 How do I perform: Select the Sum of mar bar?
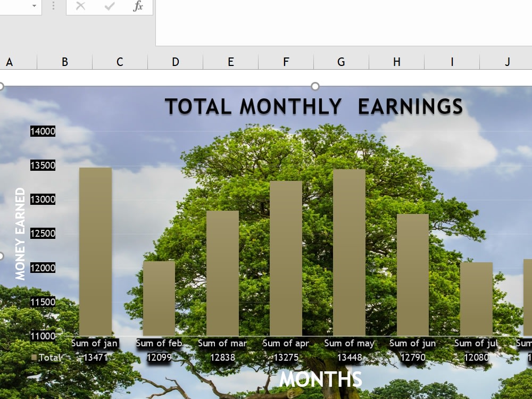(x=222, y=273)
